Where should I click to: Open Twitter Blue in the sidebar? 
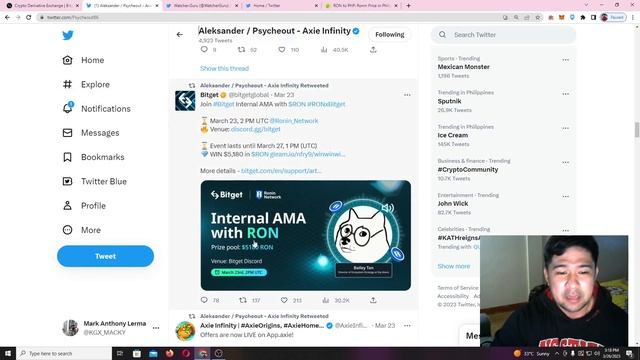pos(94,181)
